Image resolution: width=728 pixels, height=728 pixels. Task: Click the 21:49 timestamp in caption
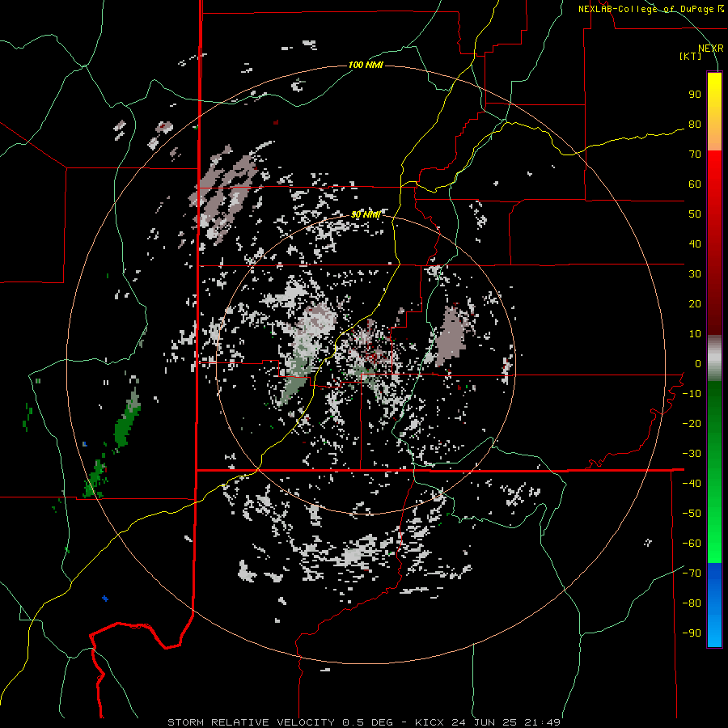542,722
